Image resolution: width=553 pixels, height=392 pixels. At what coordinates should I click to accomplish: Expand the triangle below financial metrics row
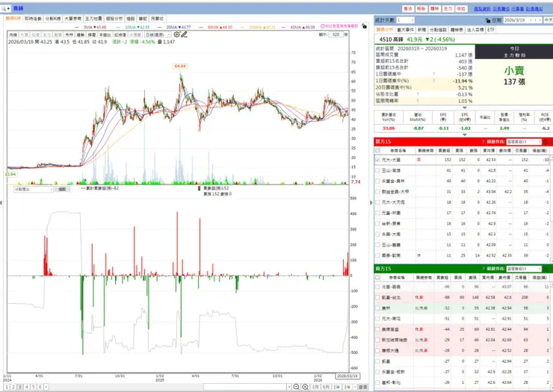465,134
